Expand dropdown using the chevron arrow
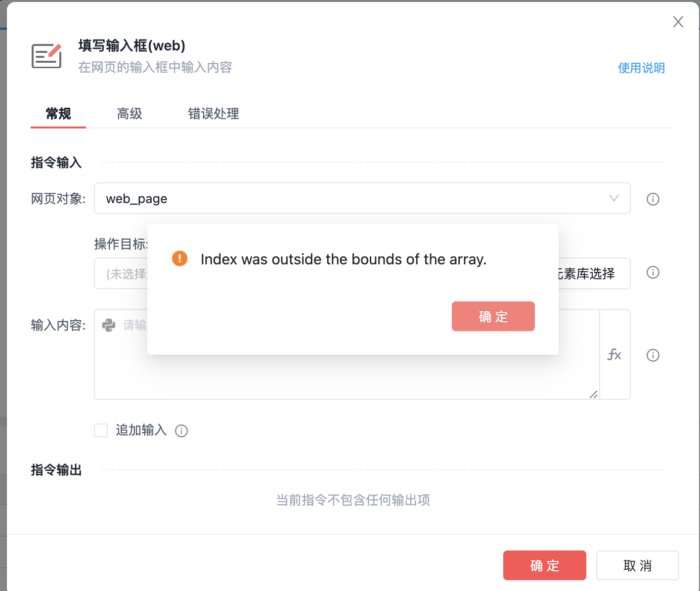Image resolution: width=700 pixels, height=591 pixels. pos(614,198)
